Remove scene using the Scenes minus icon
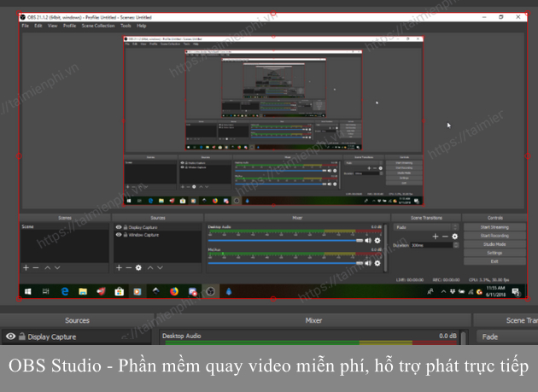Image resolution: width=538 pixels, height=392 pixels. [x=36, y=268]
